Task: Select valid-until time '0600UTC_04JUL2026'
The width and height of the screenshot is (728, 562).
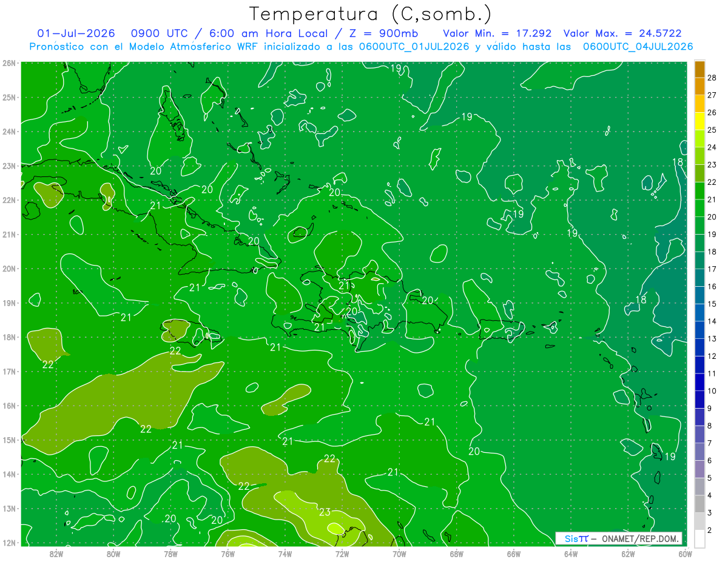Action: [638, 47]
